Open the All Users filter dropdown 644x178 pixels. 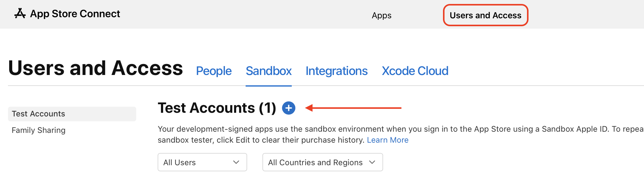[x=202, y=162]
